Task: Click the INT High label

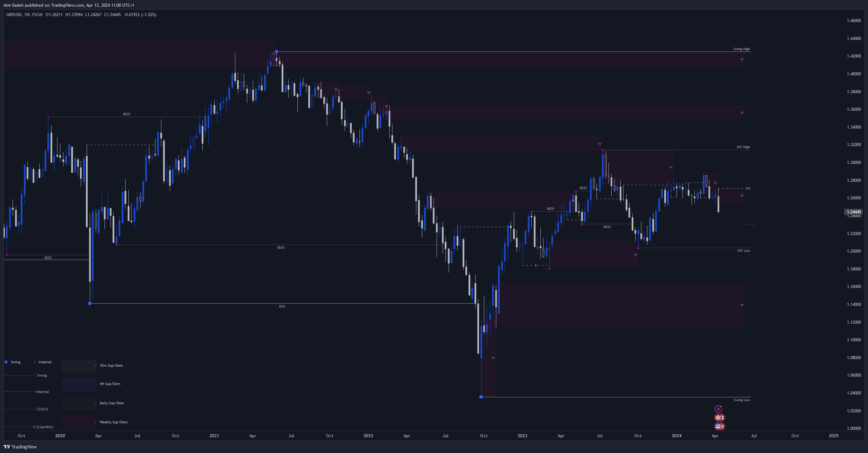Action: pos(743,147)
